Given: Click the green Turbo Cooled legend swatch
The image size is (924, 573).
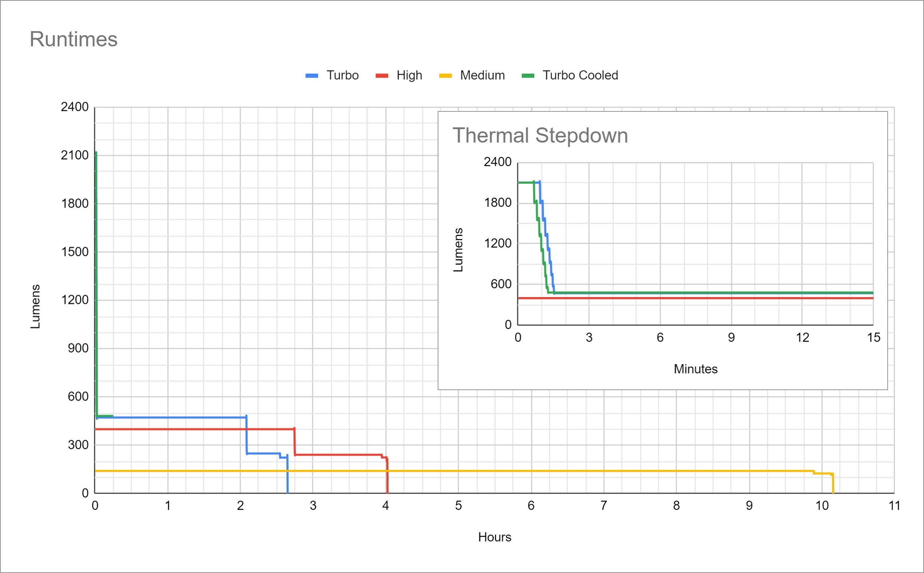Looking at the screenshot, I should point(528,75).
